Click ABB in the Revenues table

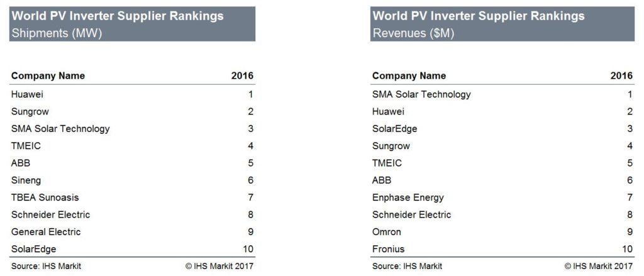(382, 180)
